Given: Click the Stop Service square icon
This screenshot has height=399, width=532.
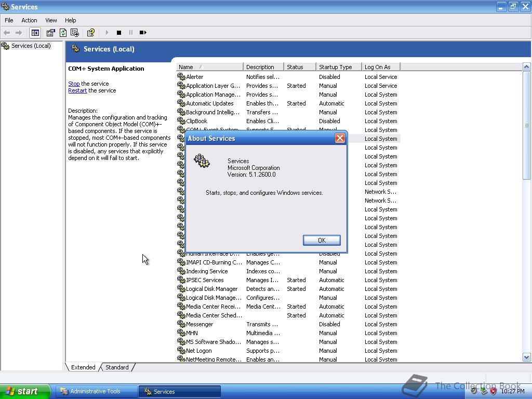Looking at the screenshot, I should pyautogui.click(x=119, y=33).
